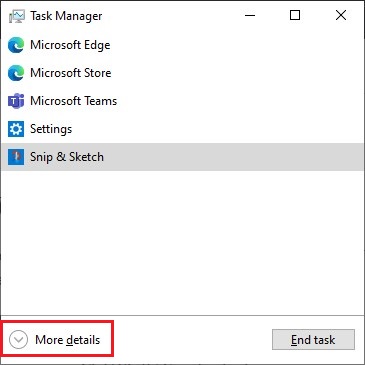Choose the Microsoft Store entry label
Image resolution: width=365 pixels, height=365 pixels.
[x=71, y=73]
